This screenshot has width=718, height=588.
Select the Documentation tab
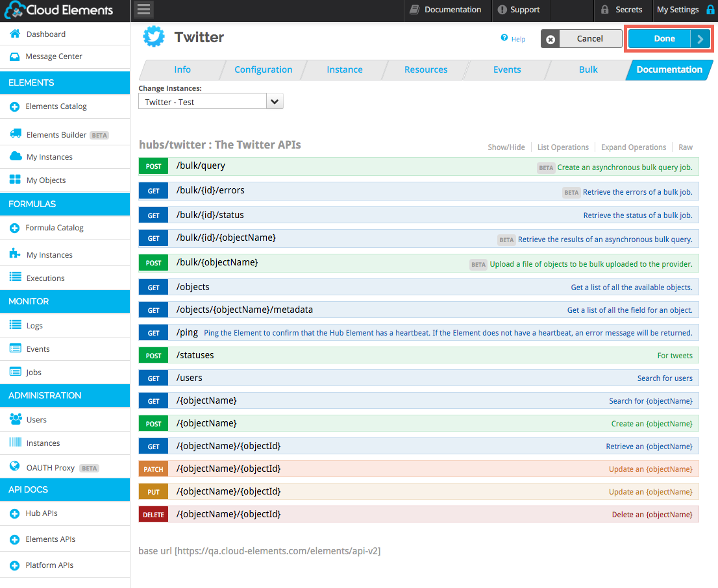669,69
